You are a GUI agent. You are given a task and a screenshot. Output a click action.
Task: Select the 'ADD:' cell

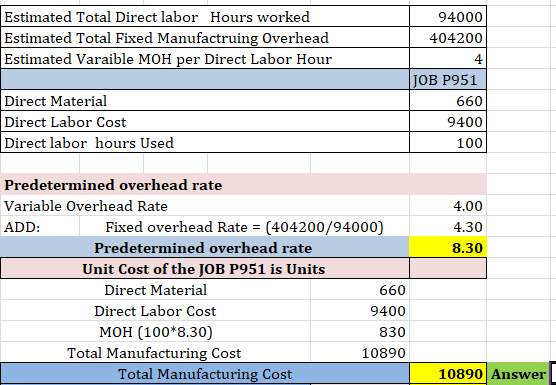[40, 227]
